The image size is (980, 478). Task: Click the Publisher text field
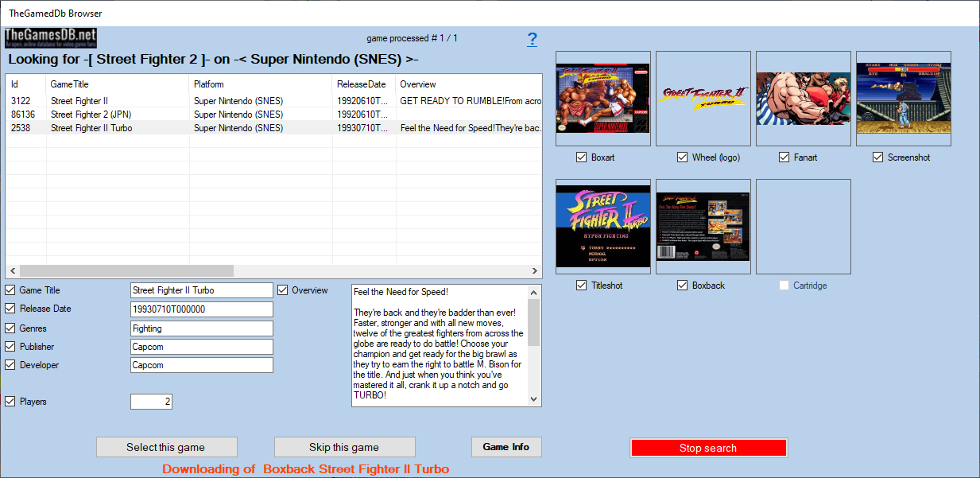(201, 347)
